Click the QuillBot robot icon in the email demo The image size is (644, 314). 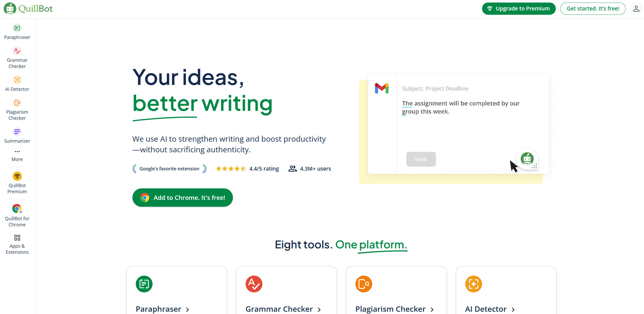[527, 159]
